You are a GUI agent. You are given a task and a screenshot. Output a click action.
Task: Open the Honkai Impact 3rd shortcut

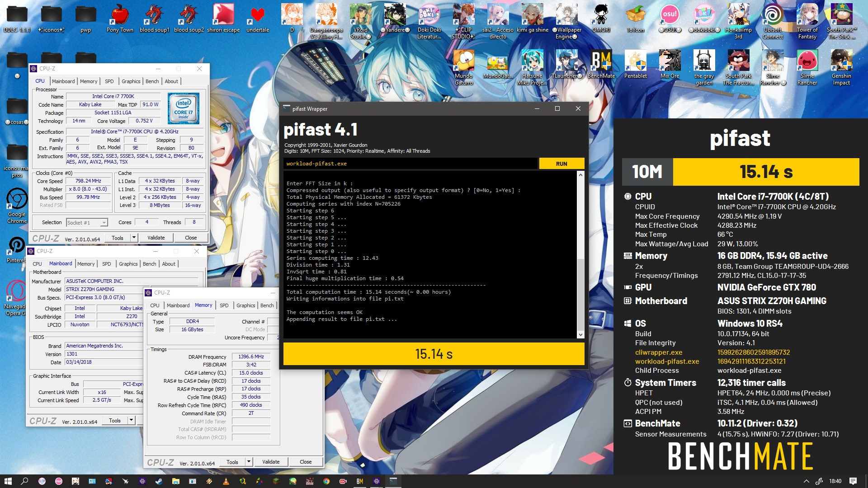click(738, 20)
